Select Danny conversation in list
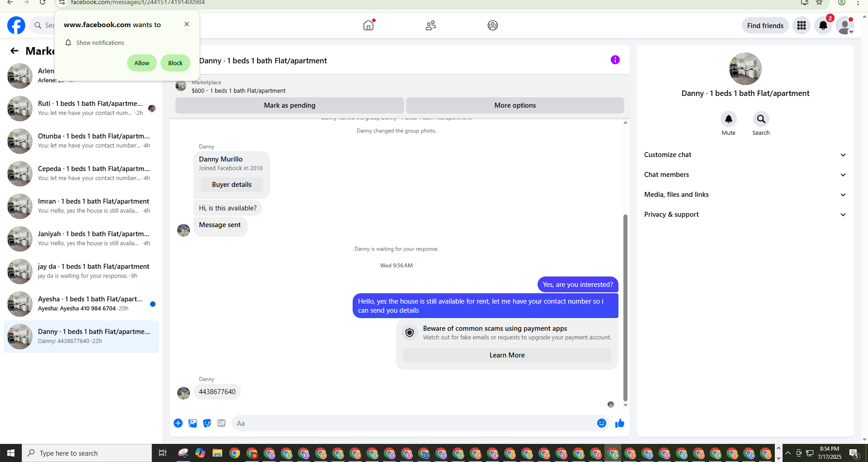The height and width of the screenshot is (462, 868). tap(81, 337)
